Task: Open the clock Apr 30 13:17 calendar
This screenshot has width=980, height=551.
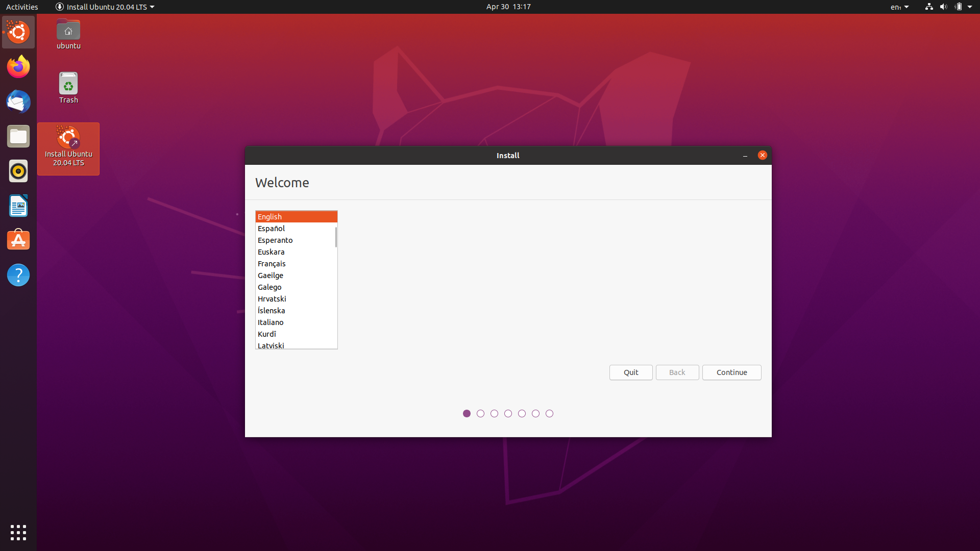Action: click(x=508, y=7)
